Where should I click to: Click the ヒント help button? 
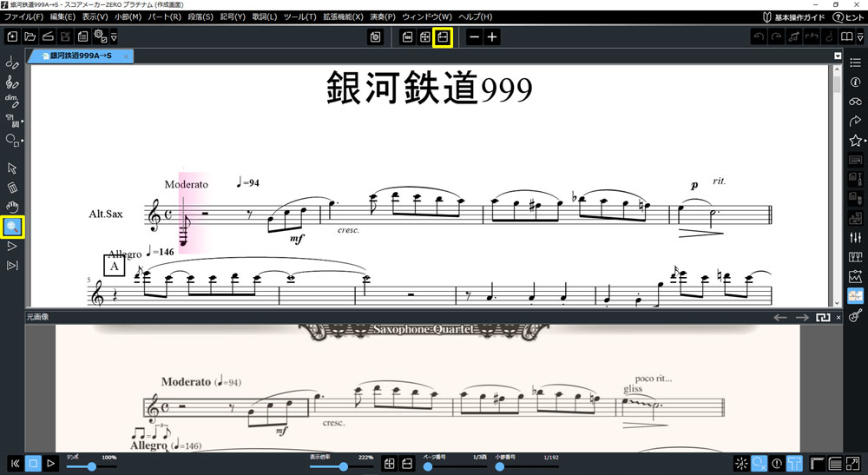coord(848,17)
